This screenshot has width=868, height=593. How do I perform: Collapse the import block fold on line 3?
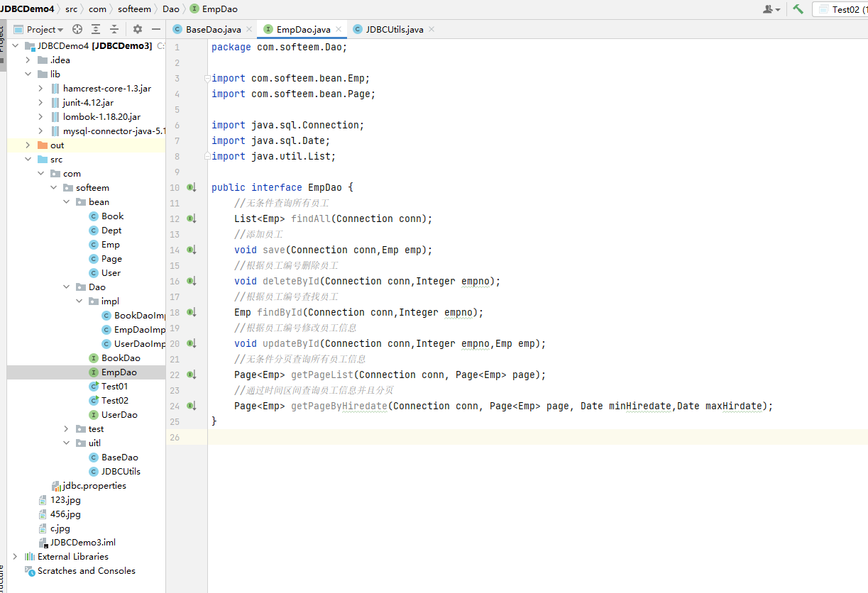coord(207,78)
